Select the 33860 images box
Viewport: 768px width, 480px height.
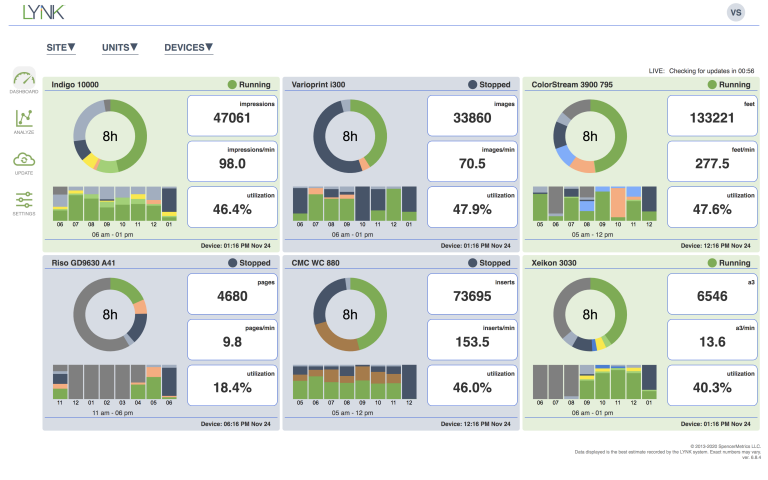pos(472,116)
